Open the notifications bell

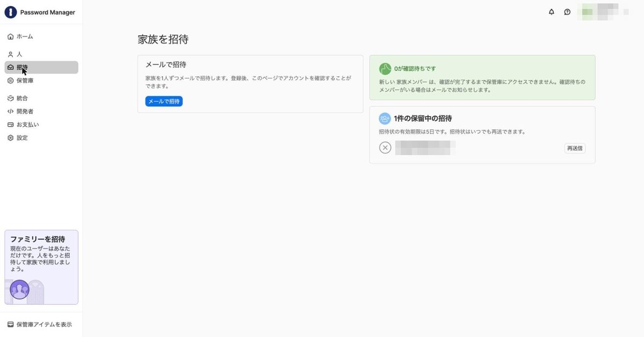(x=551, y=12)
